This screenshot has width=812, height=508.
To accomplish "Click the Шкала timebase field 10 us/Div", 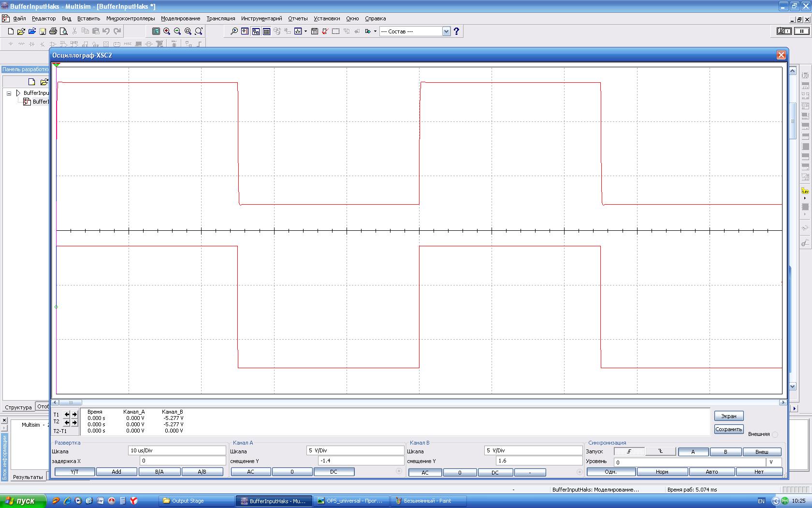I will (x=177, y=450).
